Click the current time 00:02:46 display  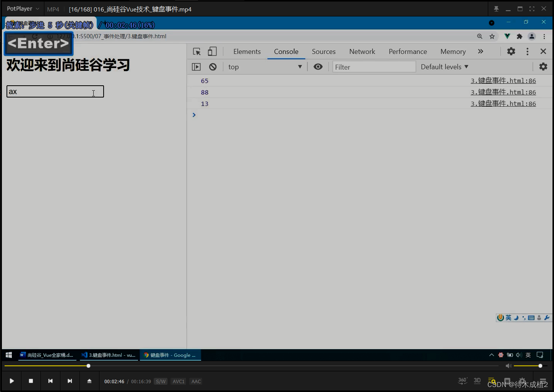(114, 382)
